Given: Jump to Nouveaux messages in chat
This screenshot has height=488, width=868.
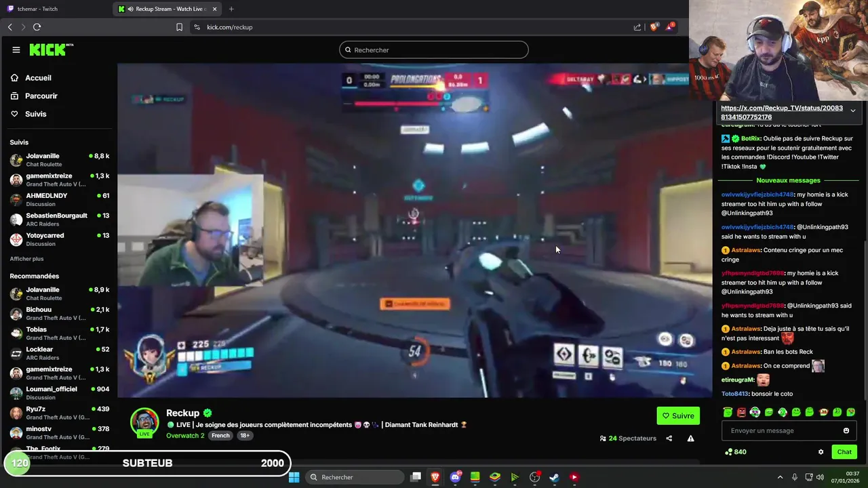Looking at the screenshot, I should 788,180.
